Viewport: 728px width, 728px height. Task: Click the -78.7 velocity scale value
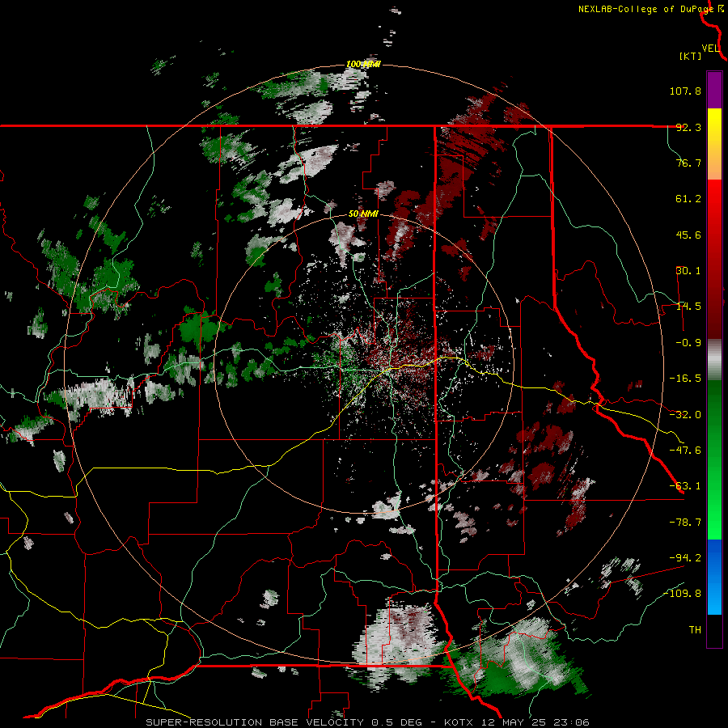pyautogui.click(x=685, y=523)
